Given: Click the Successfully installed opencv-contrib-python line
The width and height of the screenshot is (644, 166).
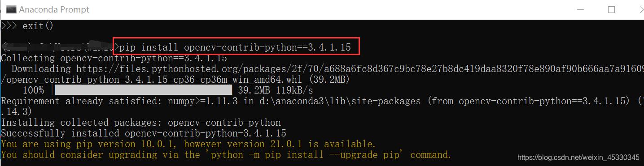Looking at the screenshot, I should [144, 133].
